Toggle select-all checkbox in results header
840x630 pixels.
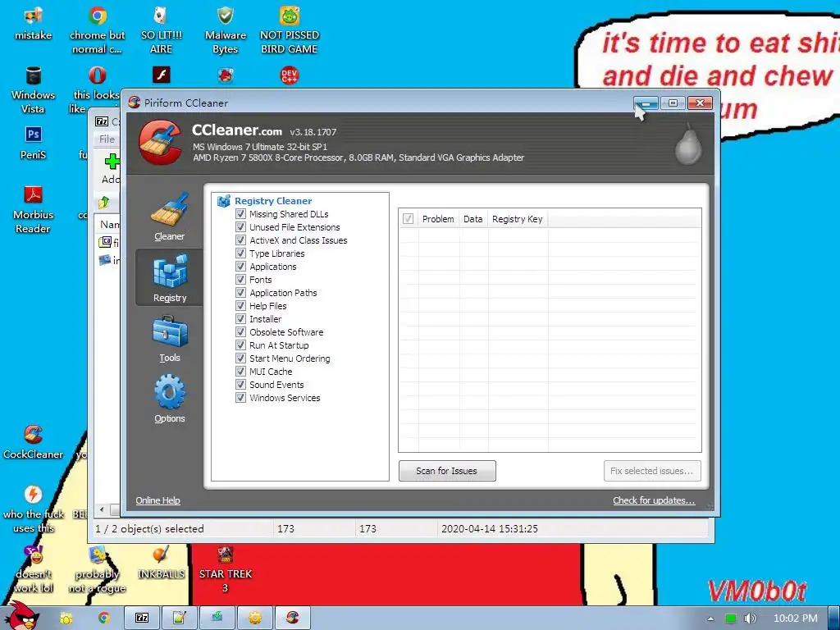[x=408, y=218]
